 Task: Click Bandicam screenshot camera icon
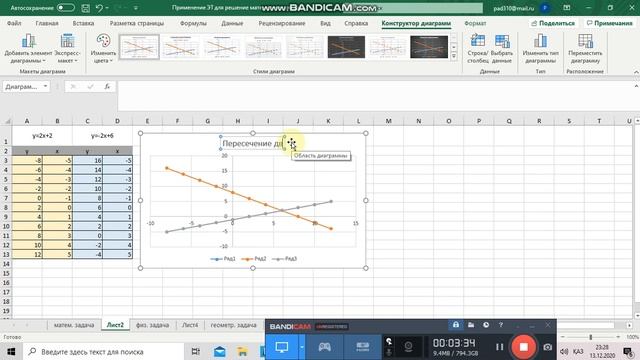coord(547,347)
